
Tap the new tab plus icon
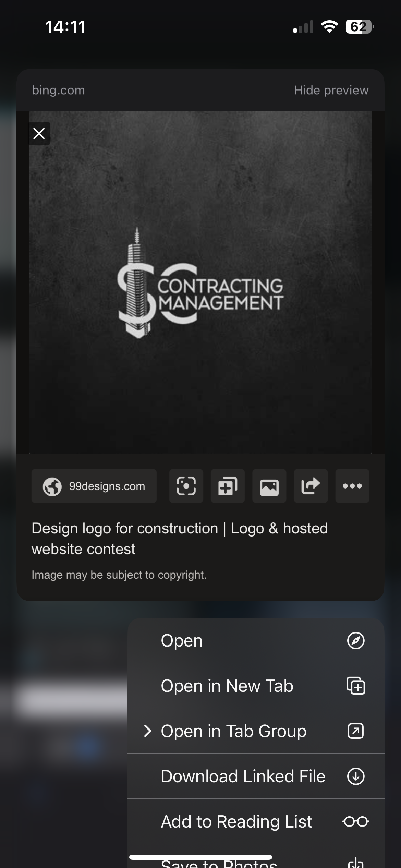tap(355, 686)
